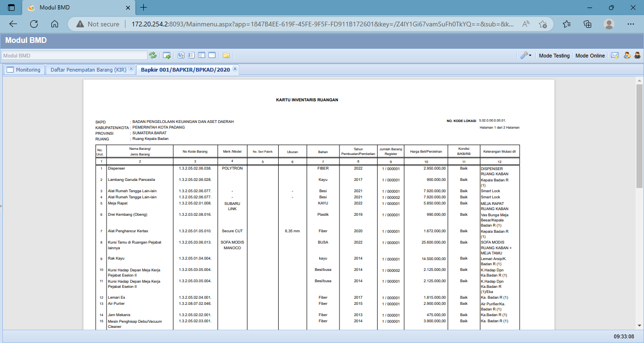Click the tree hierarchy view icon
The width and height of the screenshot is (644, 343).
[x=181, y=56]
